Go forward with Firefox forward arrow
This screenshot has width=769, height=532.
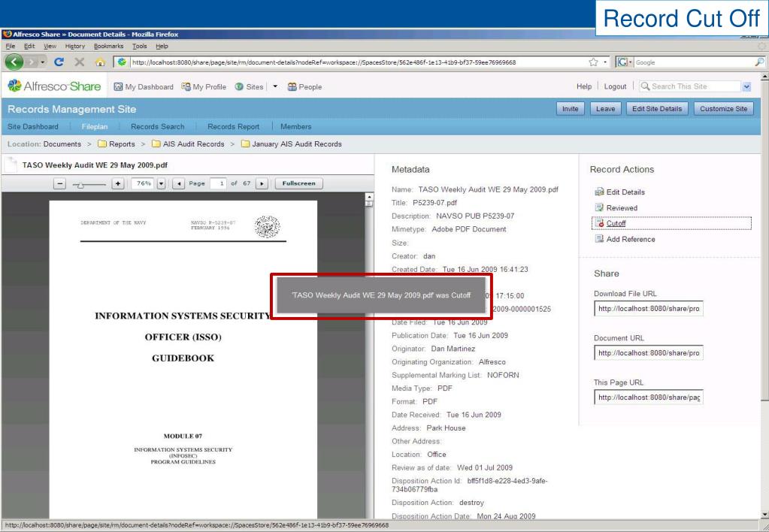tap(32, 62)
